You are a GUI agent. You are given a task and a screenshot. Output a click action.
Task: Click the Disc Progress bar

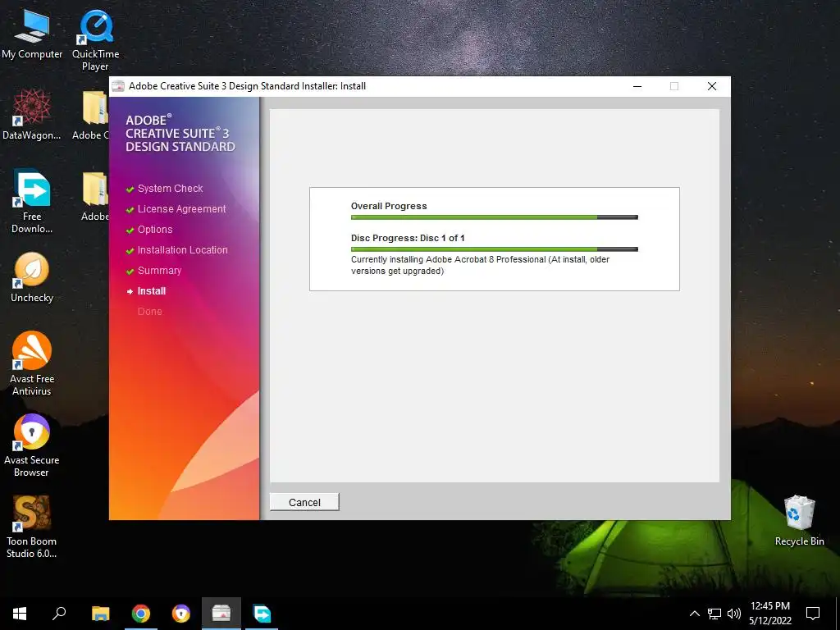495,249
